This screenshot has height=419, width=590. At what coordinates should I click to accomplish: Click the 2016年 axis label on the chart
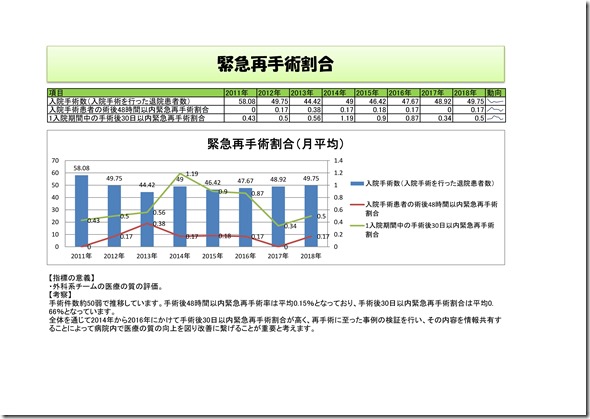click(245, 256)
